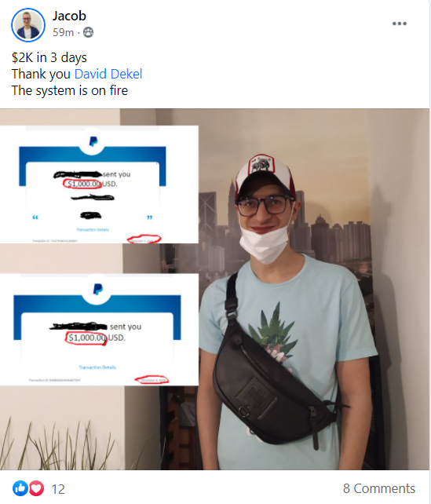Open Jacob's profile by name
This screenshot has height=504, width=431.
[x=69, y=16]
